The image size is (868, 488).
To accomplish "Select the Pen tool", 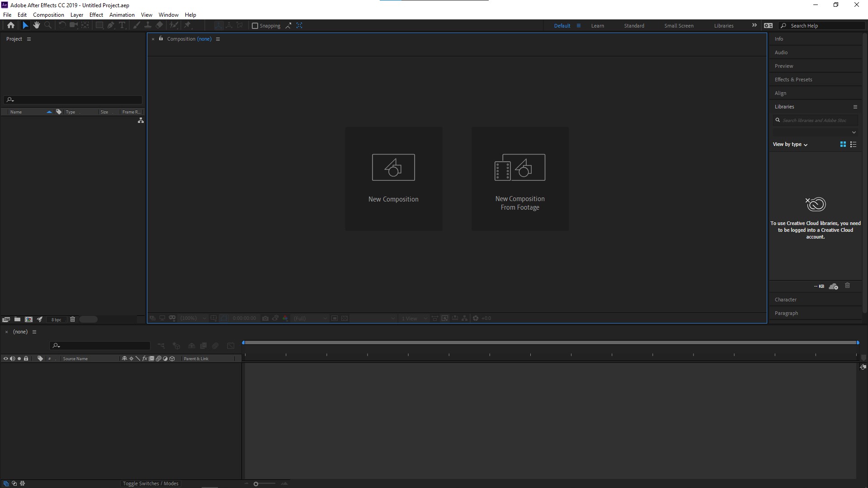I will 111,25.
